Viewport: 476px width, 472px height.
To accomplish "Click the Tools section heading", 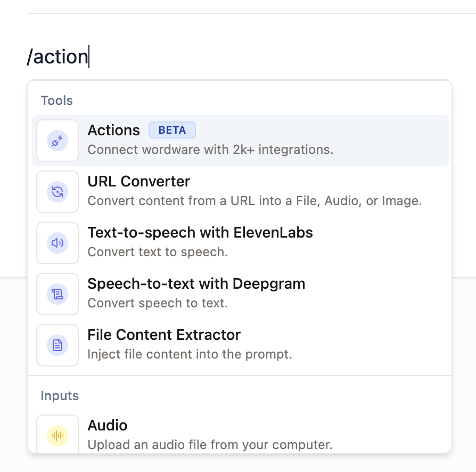I will [57, 101].
